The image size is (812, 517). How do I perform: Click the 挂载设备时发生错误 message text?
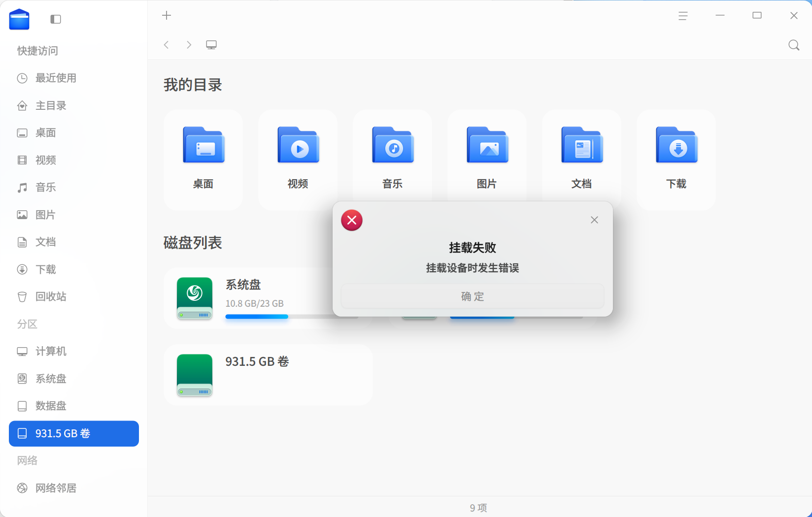click(x=473, y=268)
